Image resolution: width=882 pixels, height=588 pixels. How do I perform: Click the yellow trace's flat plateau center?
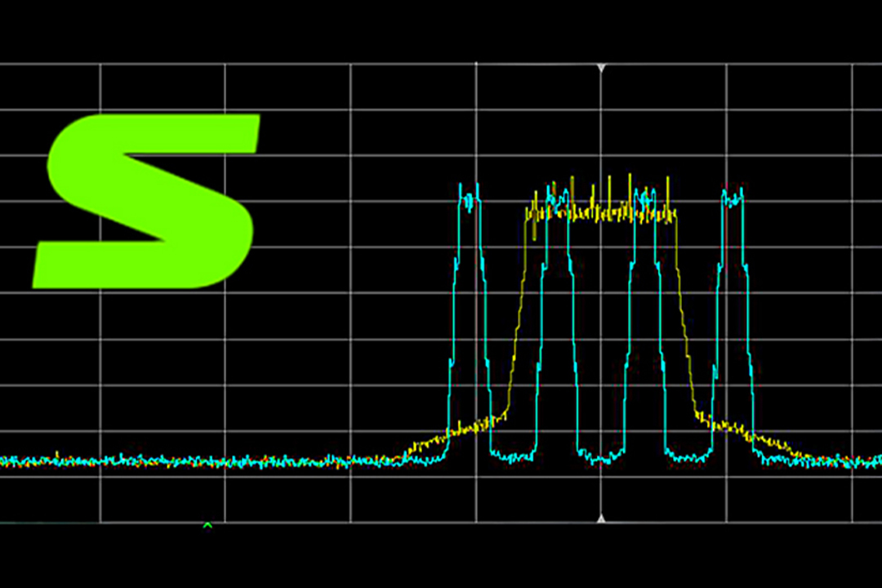601,214
